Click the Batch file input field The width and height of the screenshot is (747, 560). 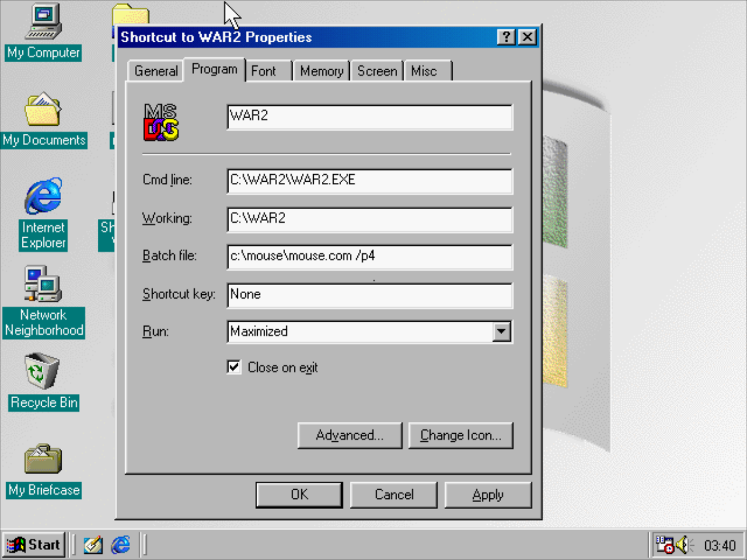click(x=370, y=257)
